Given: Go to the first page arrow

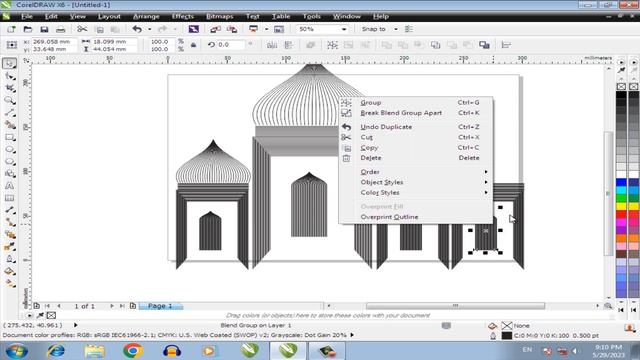Looking at the screenshot, I should [47, 306].
